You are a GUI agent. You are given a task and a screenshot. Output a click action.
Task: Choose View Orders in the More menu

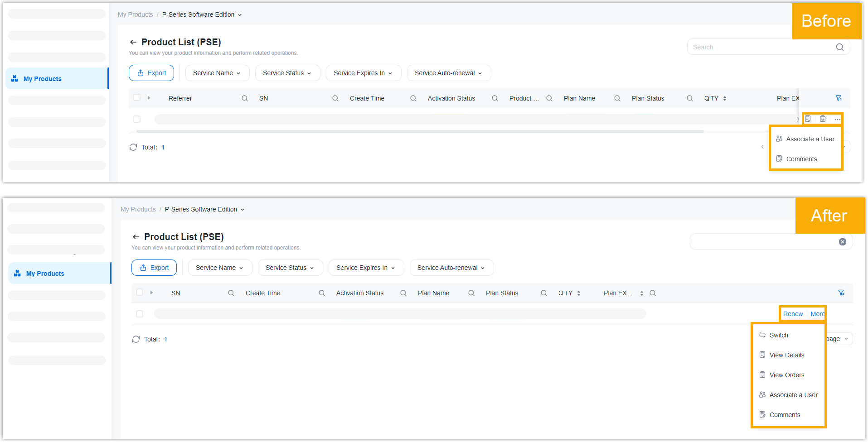(787, 375)
